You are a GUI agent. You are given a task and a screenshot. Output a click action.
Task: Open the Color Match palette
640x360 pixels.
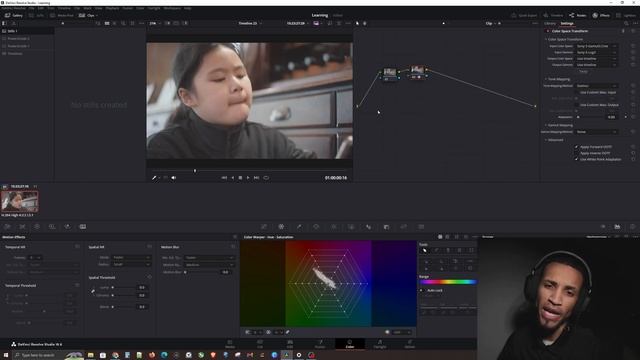coord(22,227)
